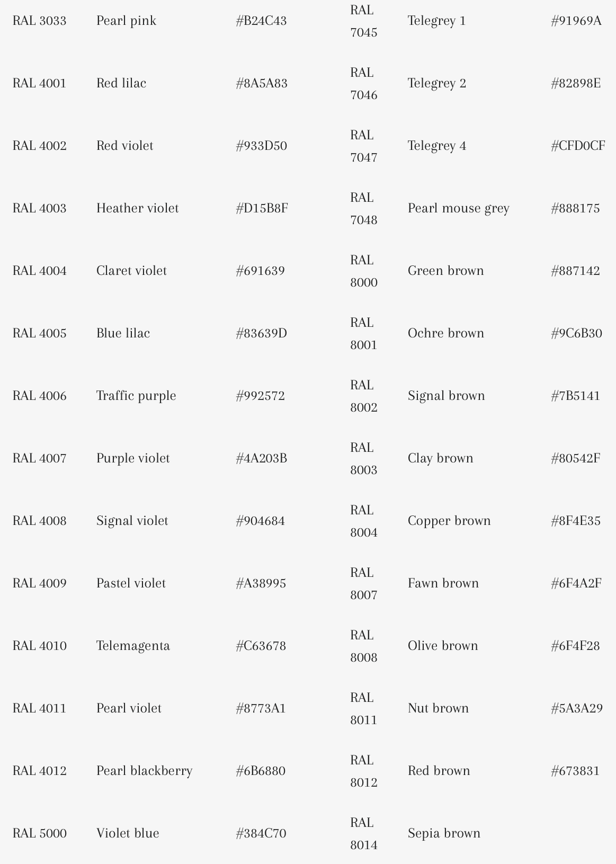Click the Nut brown entry
This screenshot has width=616, height=864.
click(438, 709)
